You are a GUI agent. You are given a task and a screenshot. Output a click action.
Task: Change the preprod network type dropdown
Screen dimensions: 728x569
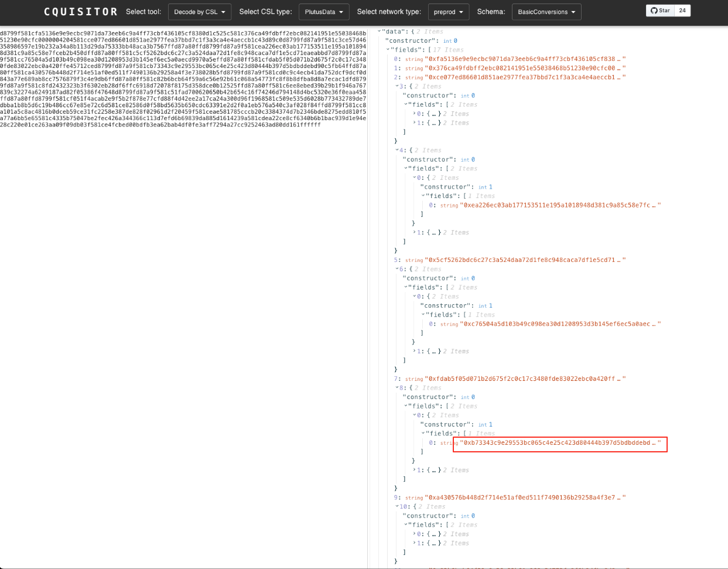pyautogui.click(x=449, y=12)
